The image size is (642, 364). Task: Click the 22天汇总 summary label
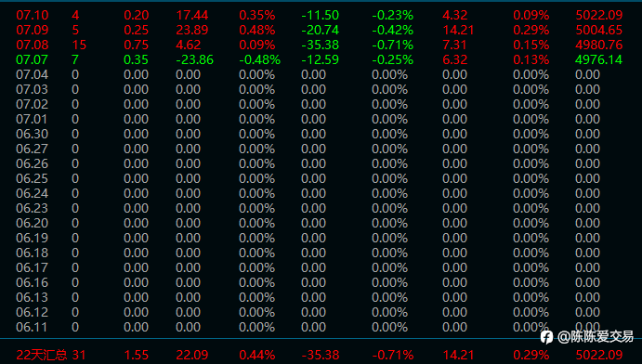click(x=42, y=355)
